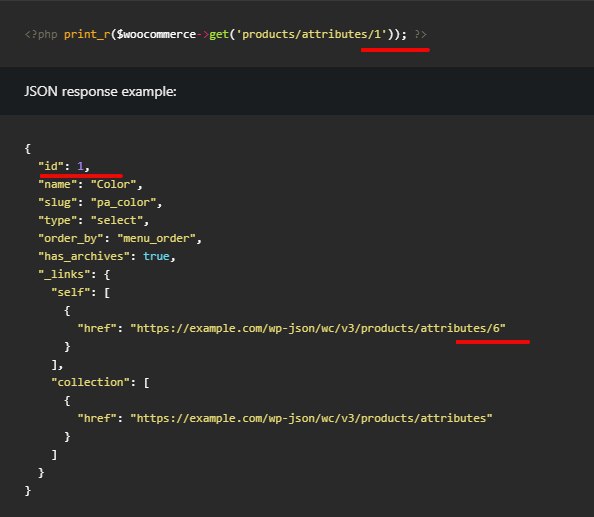Click the href URL ending in products/attributes
594x517 pixels.
[x=311, y=418]
